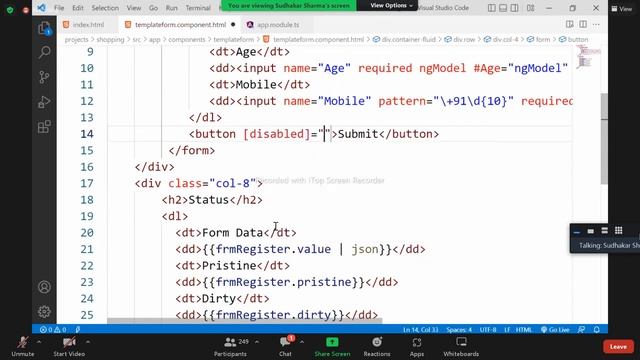Click the horizontal scrollbar at editor bottom
The height and width of the screenshot is (360, 640).
coord(244,321)
